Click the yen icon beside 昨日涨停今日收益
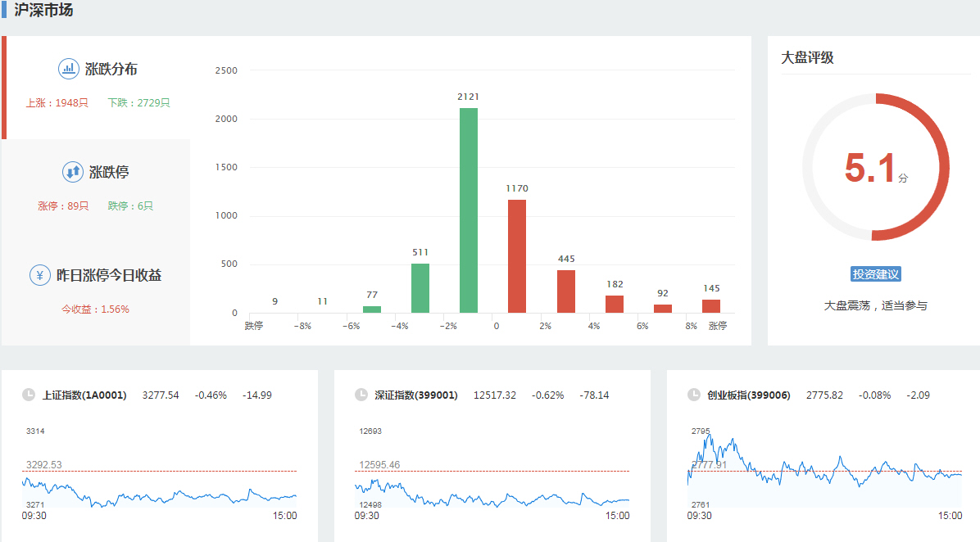The width and height of the screenshot is (980, 542). pos(39,275)
